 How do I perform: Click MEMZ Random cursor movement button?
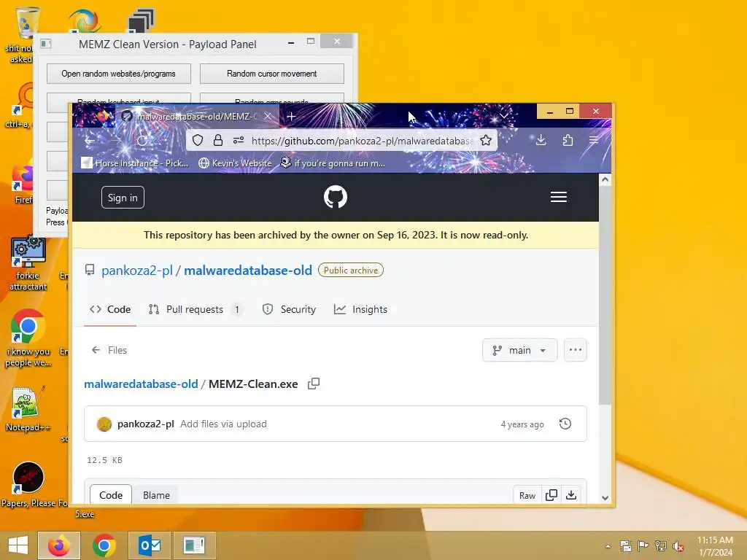[x=271, y=74]
